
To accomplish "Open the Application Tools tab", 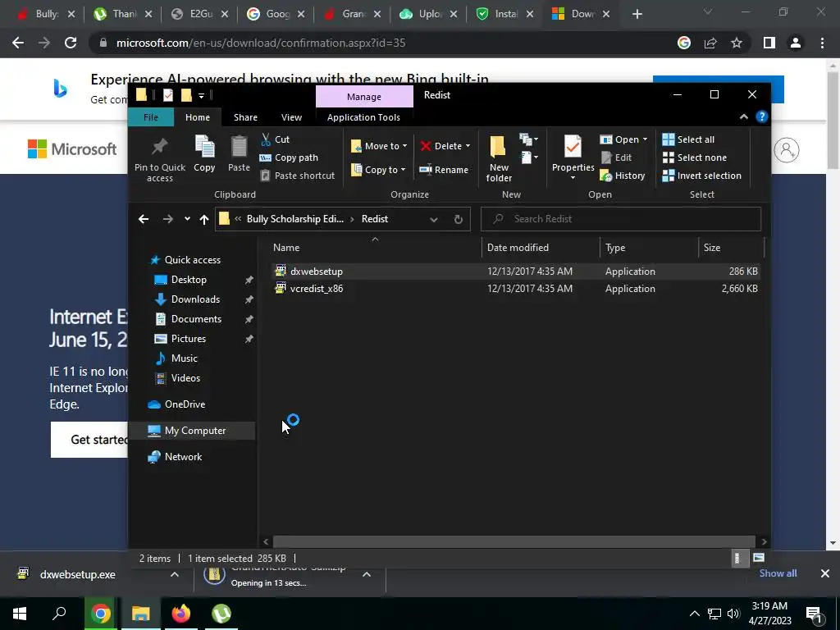I will click(x=363, y=117).
